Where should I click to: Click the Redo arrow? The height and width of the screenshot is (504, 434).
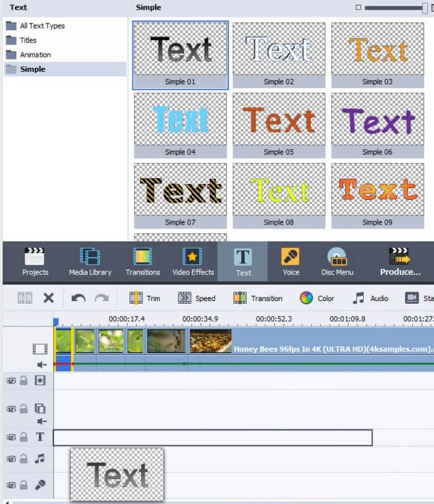tap(101, 298)
